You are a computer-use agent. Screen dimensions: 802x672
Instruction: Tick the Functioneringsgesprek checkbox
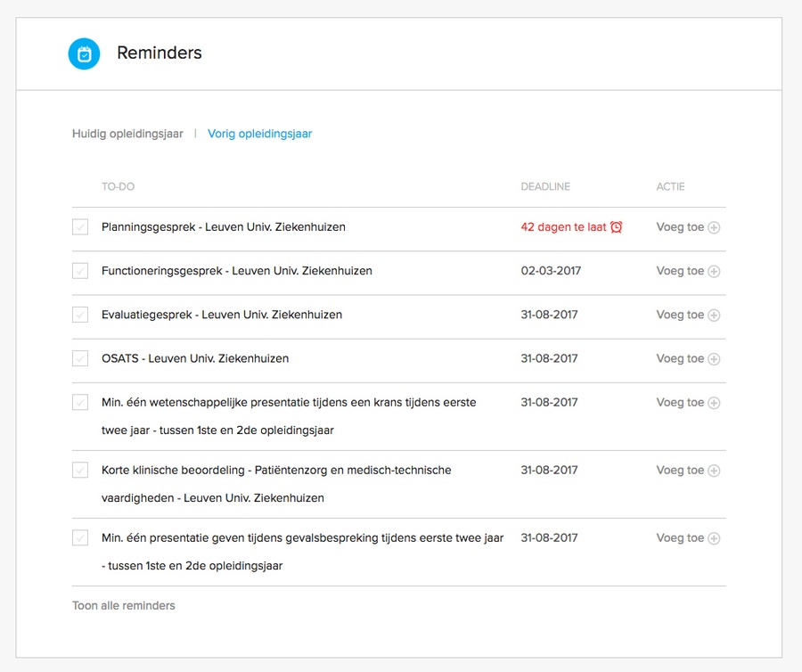[x=80, y=271]
